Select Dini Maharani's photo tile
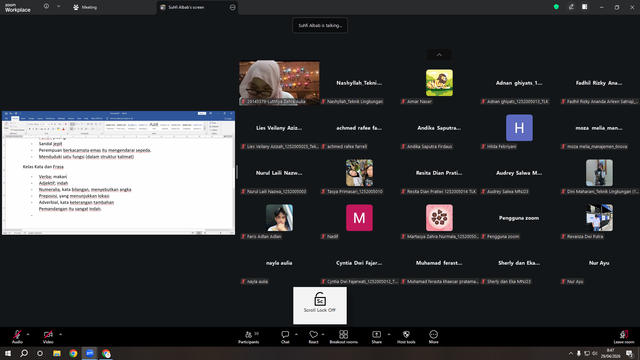The width and height of the screenshot is (640, 360). pyautogui.click(x=599, y=173)
